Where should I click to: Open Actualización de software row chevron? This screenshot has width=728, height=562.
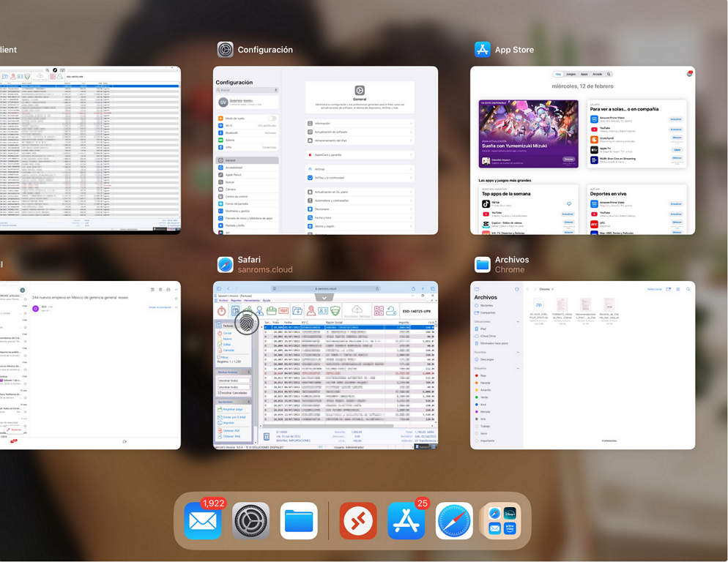point(412,132)
